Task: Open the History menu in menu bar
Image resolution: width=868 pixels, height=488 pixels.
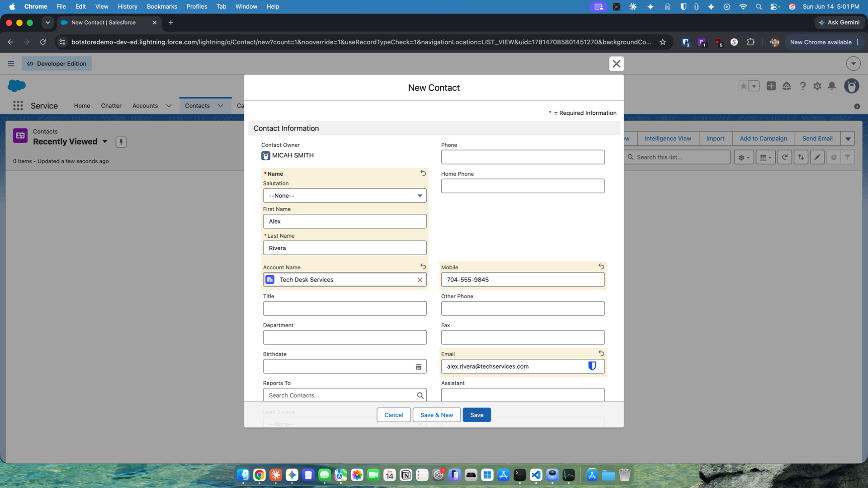Action: (x=127, y=6)
